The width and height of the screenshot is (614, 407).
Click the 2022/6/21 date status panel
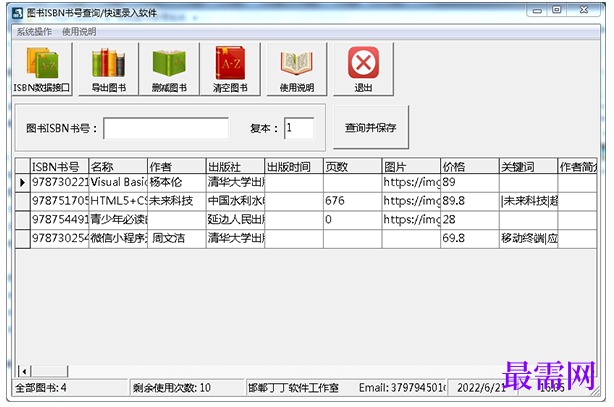coord(482,388)
